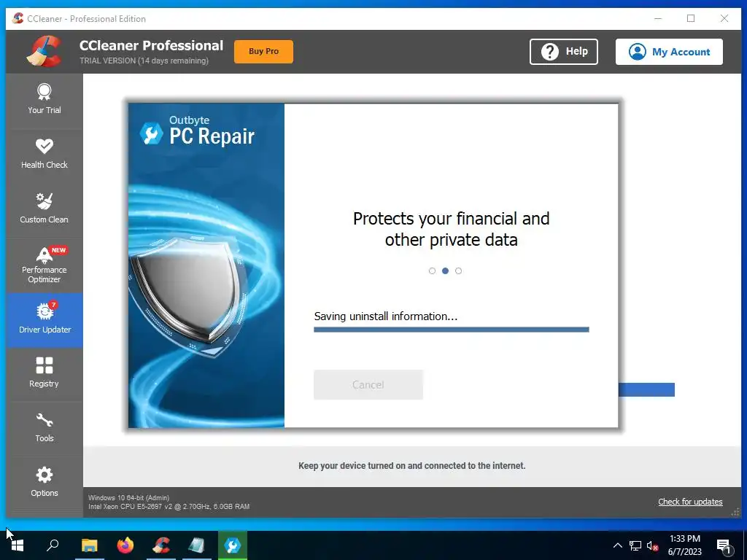Switch to CCleaner taskbar icon
This screenshot has width=747, height=560.
coord(161,545)
